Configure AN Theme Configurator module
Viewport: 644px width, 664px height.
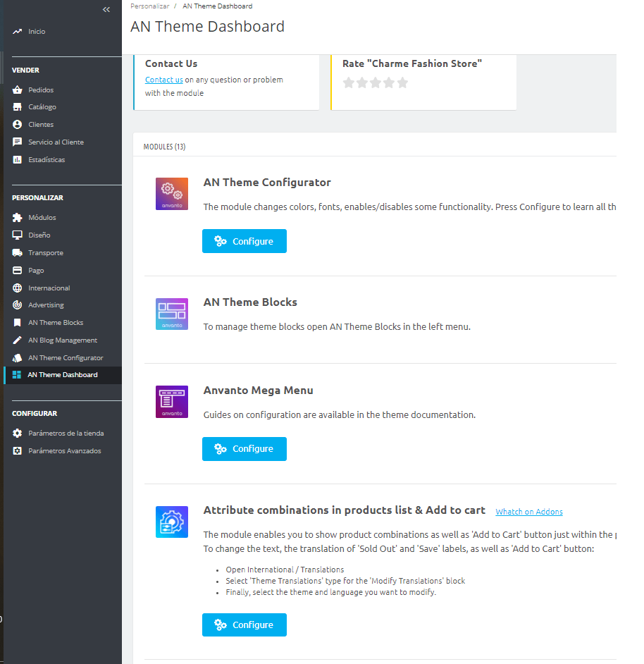pos(244,241)
